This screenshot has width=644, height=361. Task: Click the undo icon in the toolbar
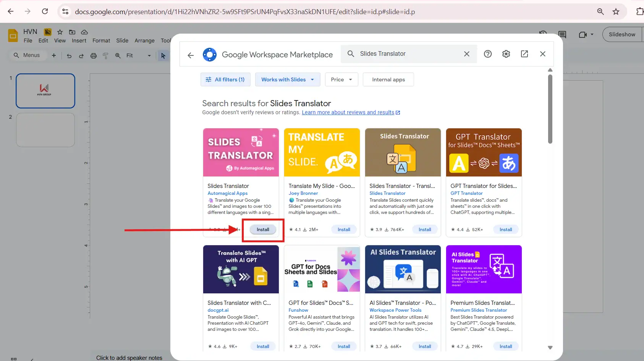click(69, 55)
